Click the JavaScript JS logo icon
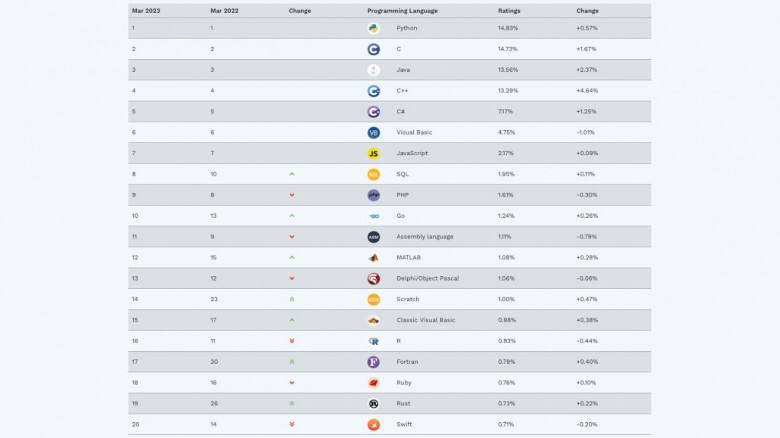780x438 pixels. tap(373, 153)
